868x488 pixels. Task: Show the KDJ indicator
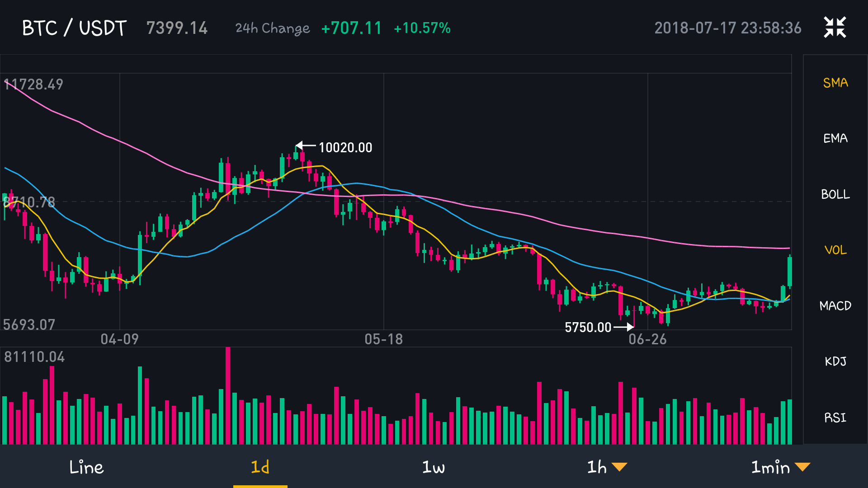(x=835, y=361)
